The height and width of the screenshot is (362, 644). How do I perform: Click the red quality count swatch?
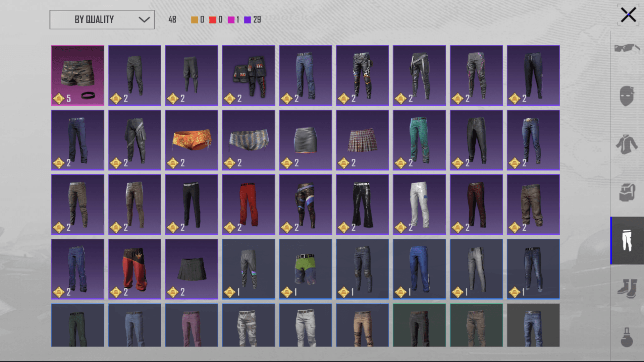[213, 20]
